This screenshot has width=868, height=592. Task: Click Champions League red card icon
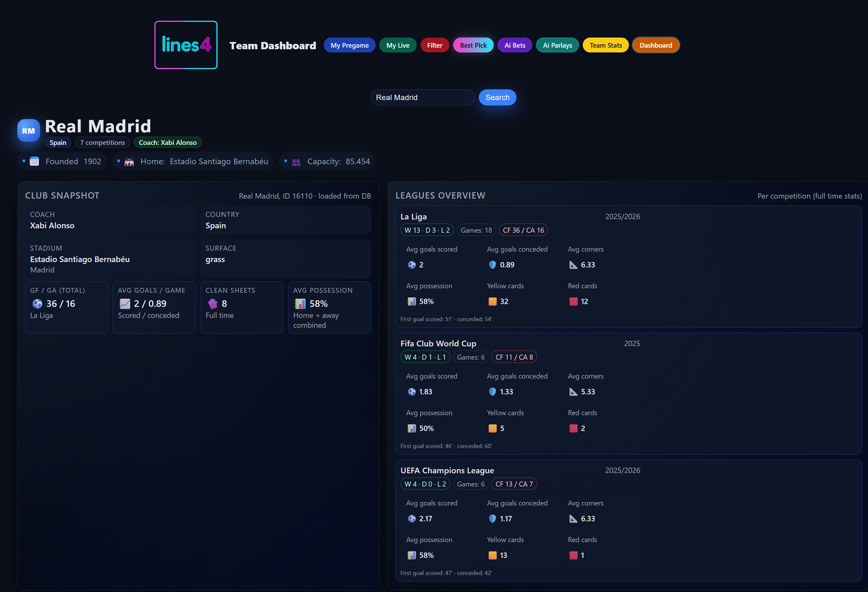click(x=573, y=555)
